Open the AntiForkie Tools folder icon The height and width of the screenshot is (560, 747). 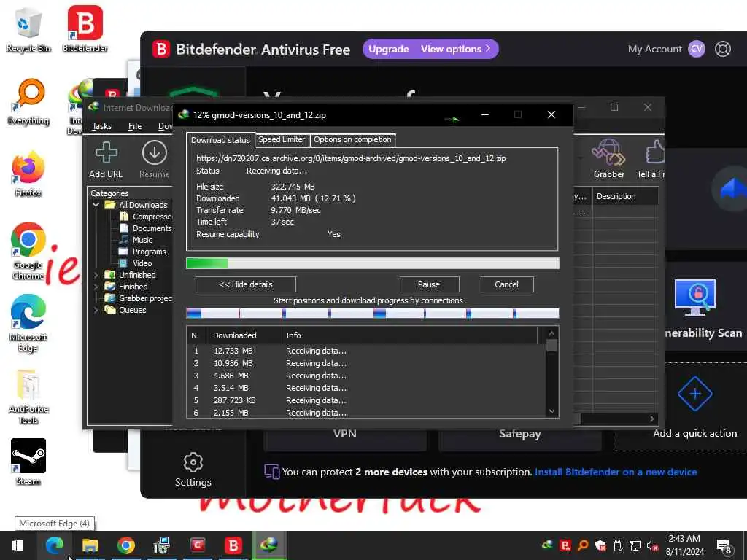point(28,397)
